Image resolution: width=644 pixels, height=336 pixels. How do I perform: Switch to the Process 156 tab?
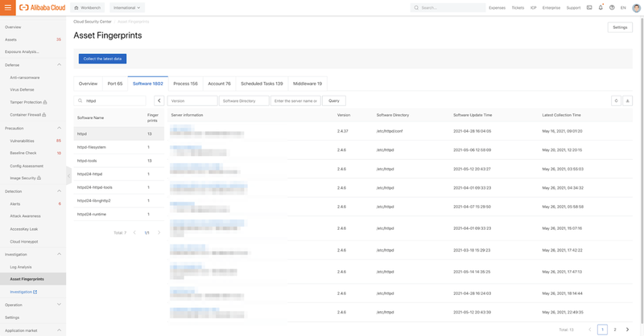(x=185, y=84)
